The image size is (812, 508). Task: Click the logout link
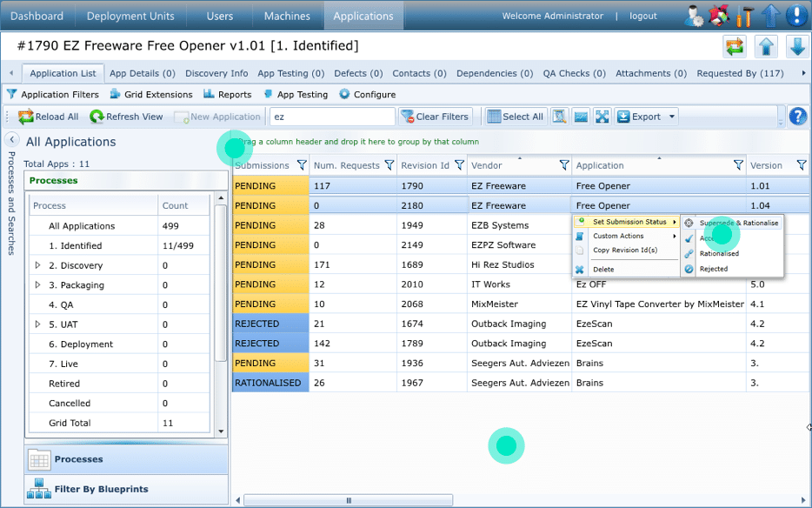(x=642, y=16)
